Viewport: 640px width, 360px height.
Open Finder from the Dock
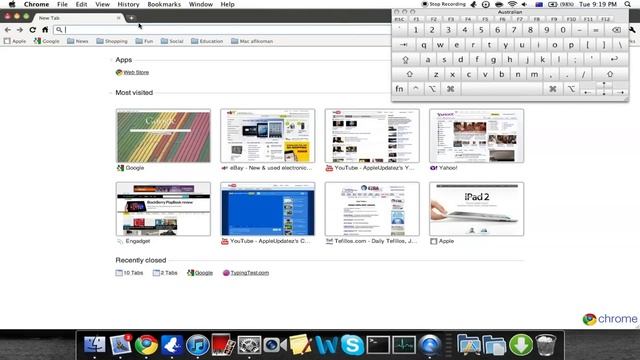[x=94, y=345]
